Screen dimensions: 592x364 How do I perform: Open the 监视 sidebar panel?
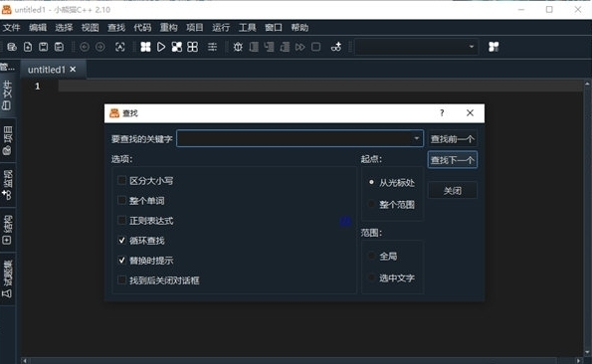pyautogui.click(x=7, y=185)
